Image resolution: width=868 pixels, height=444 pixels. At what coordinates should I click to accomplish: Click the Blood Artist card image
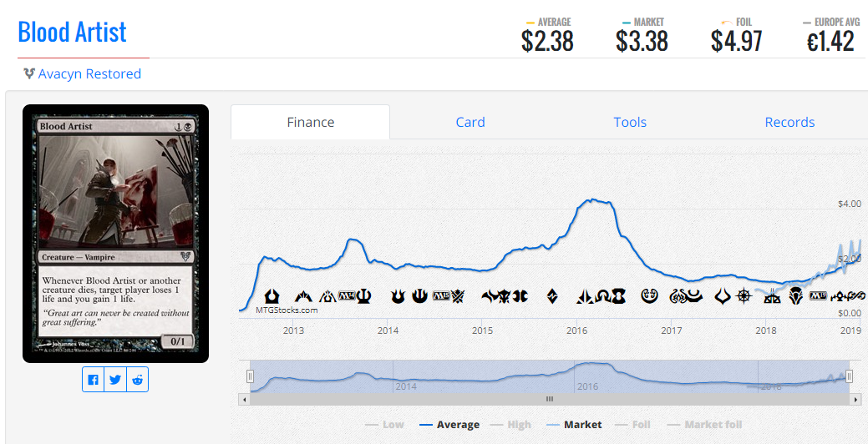tap(115, 233)
